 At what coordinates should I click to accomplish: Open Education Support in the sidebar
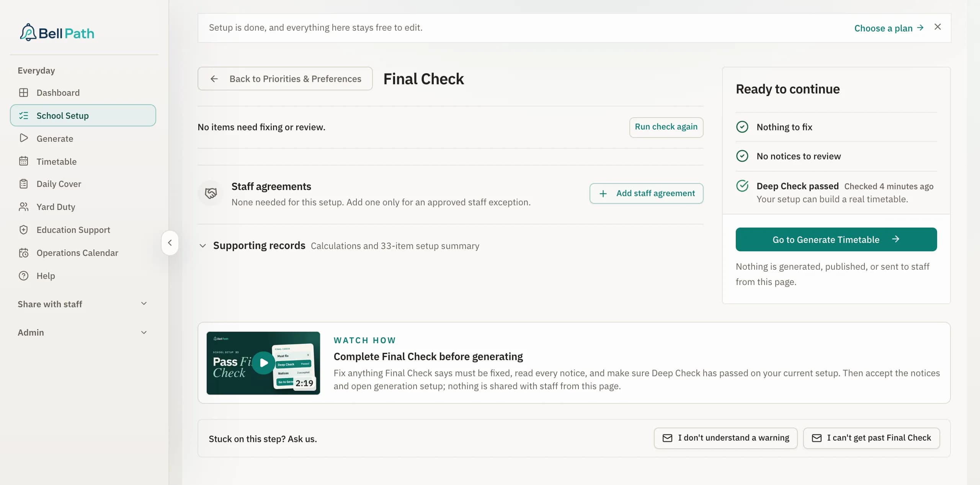(x=83, y=230)
